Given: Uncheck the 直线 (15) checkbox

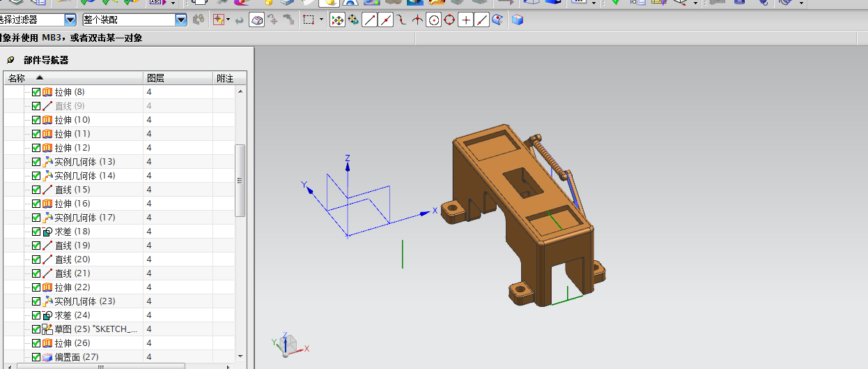Looking at the screenshot, I should pyautogui.click(x=36, y=190).
